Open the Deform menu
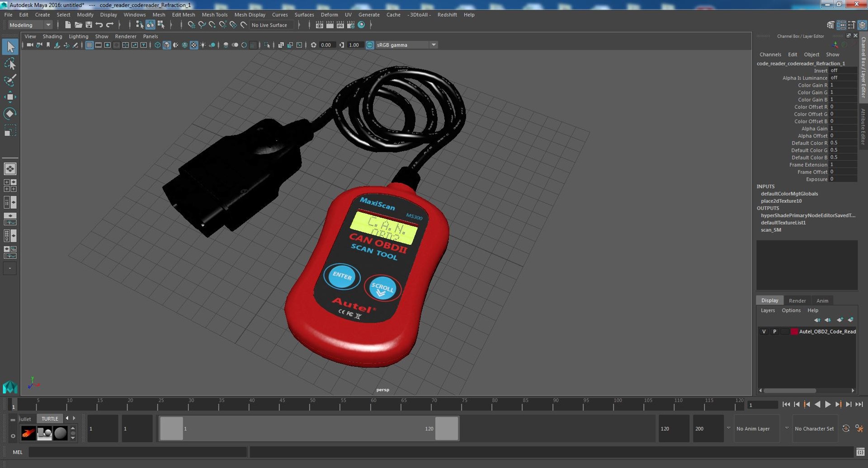868x468 pixels. [329, 14]
